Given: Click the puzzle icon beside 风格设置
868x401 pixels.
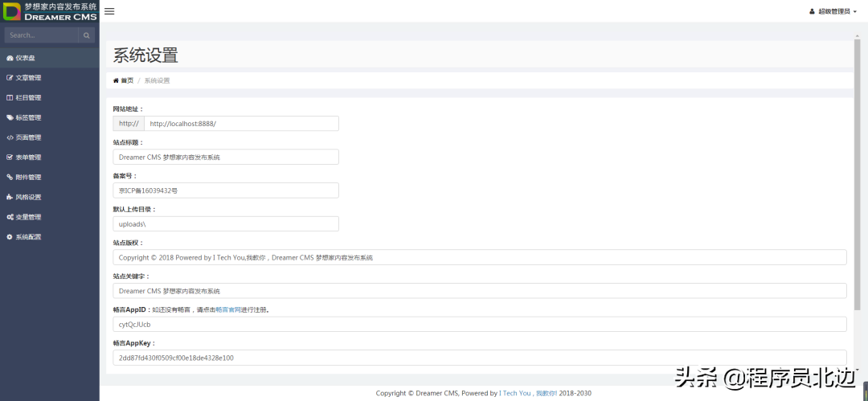Looking at the screenshot, I should coord(10,198).
